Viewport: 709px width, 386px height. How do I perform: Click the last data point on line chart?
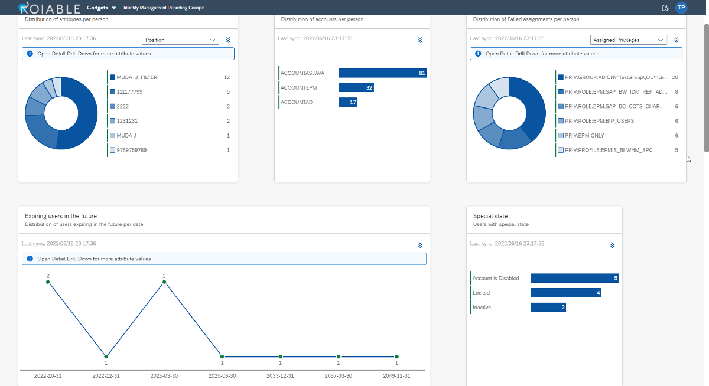click(x=397, y=357)
